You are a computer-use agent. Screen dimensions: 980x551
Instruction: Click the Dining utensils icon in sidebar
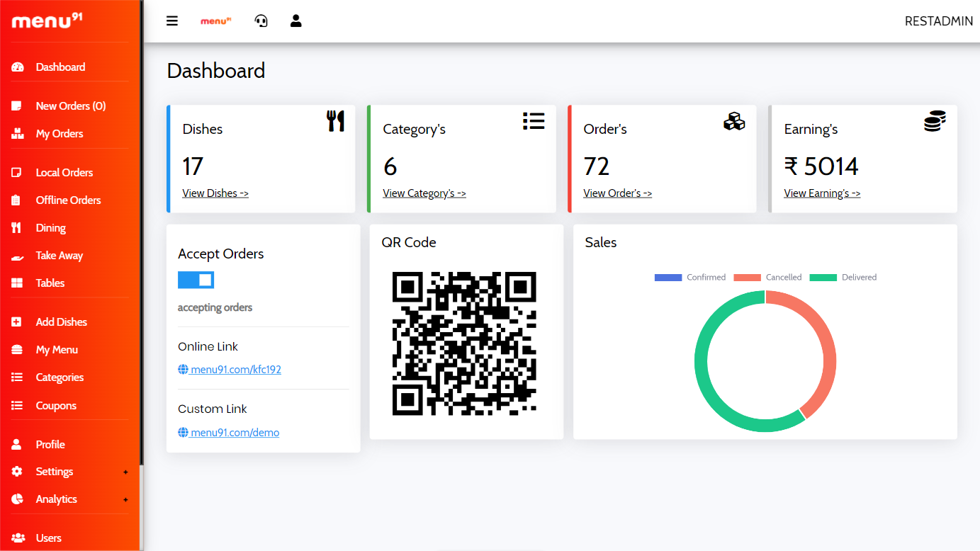tap(16, 228)
